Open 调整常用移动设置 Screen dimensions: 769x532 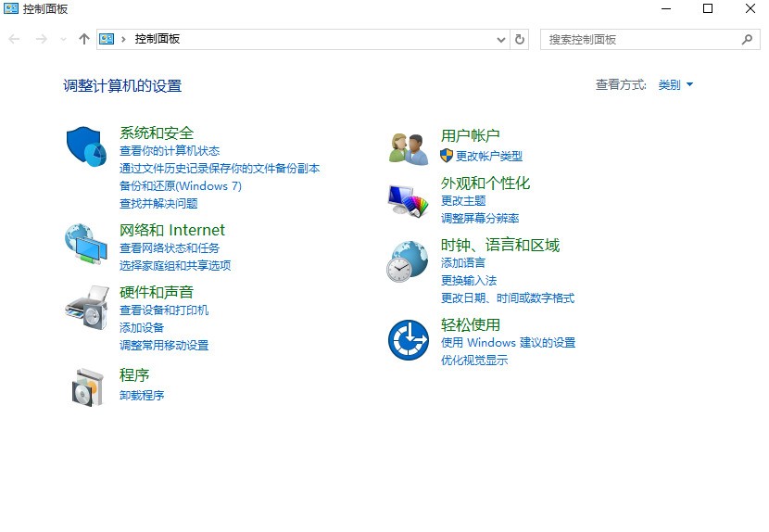tap(164, 346)
